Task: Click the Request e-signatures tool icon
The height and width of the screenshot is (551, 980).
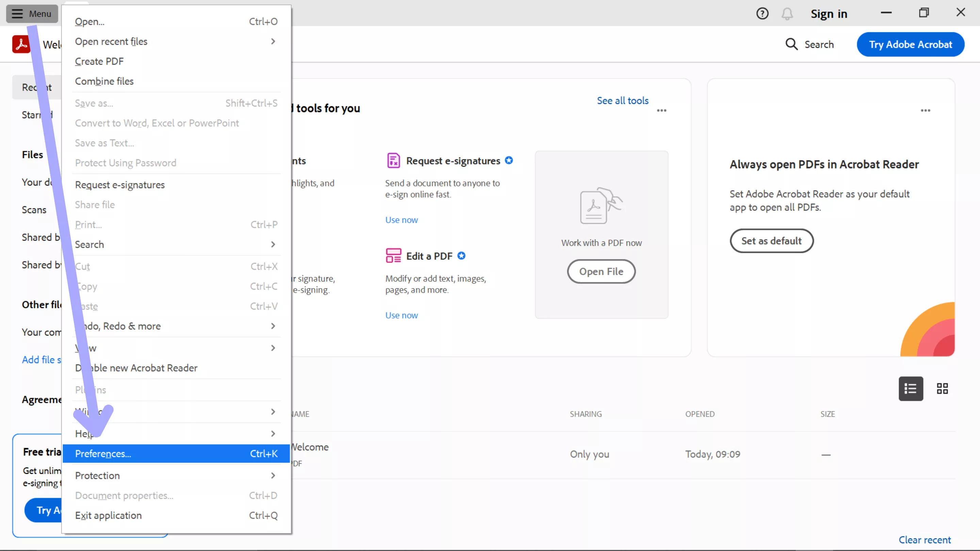Action: click(393, 161)
